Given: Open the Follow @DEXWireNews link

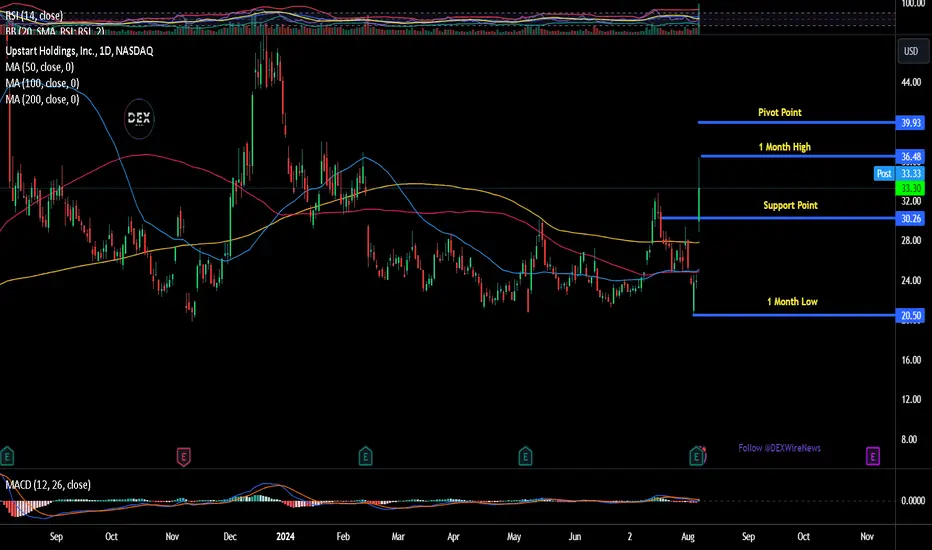Looking at the screenshot, I should click(779, 448).
